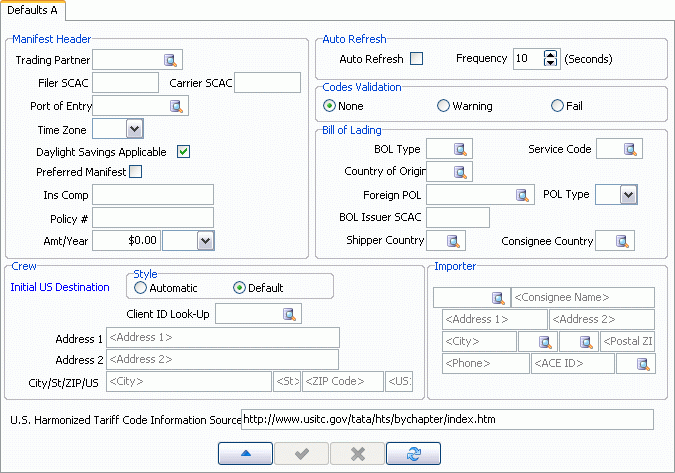Viewport: 675px width, 473px height.
Task: Click the Filer SCAC input field
Action: pyautogui.click(x=125, y=82)
